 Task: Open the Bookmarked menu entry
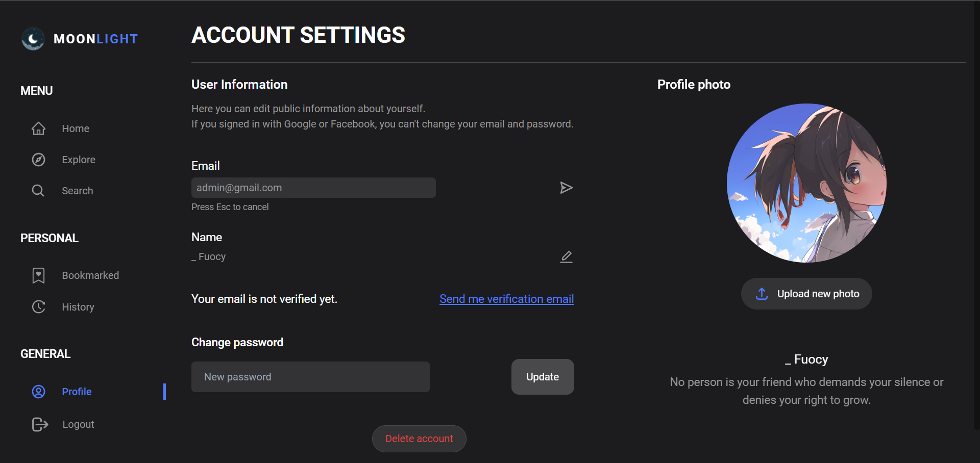tap(90, 275)
